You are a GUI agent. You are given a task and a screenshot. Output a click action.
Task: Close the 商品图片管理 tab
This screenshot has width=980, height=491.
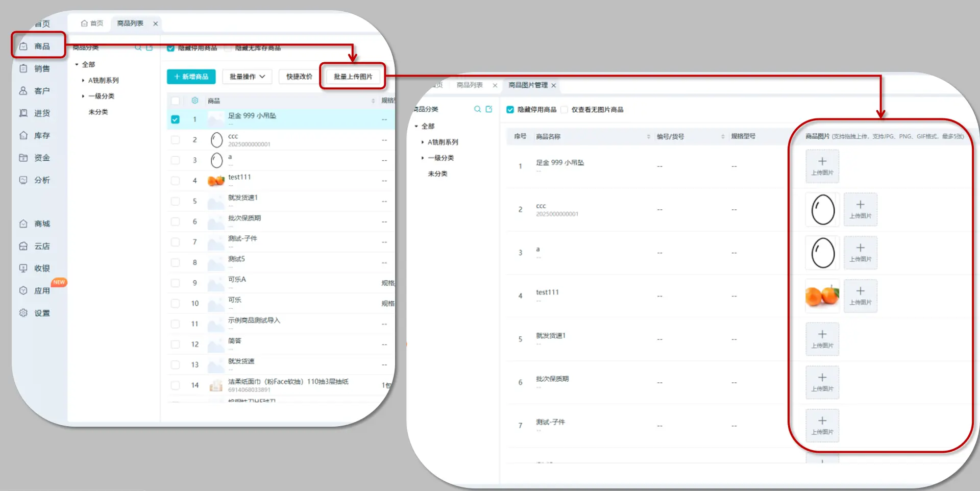pyautogui.click(x=553, y=85)
